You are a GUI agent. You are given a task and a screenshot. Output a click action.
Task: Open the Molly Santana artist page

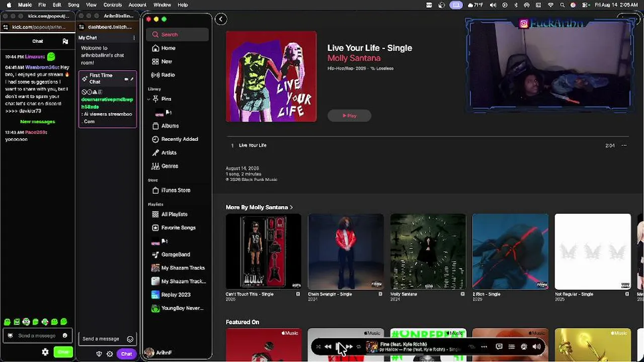click(354, 58)
